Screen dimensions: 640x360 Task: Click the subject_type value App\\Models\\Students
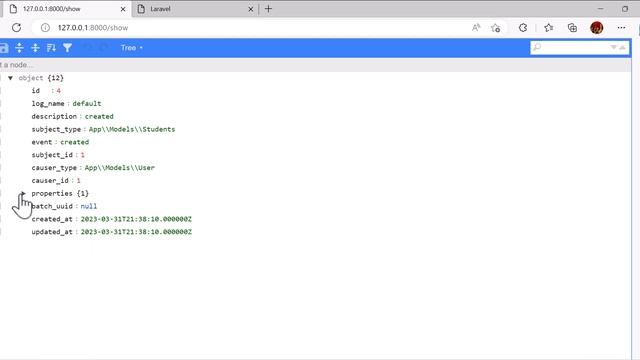click(x=132, y=129)
